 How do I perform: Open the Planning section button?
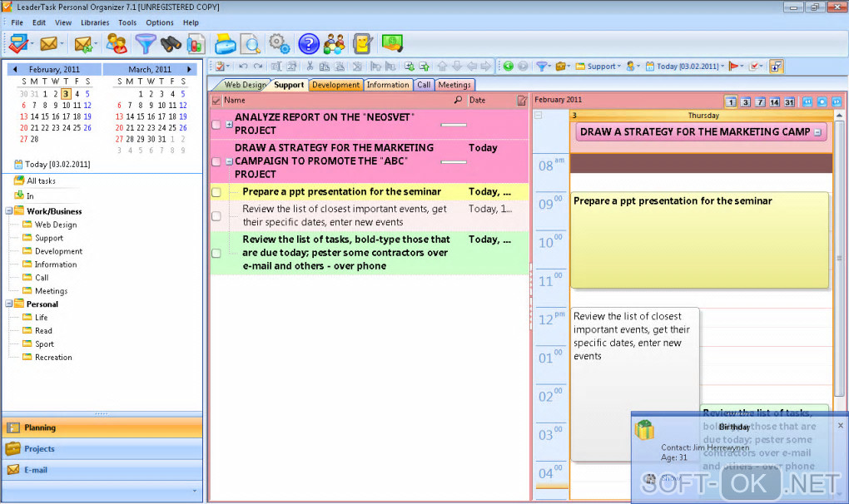coord(102,427)
